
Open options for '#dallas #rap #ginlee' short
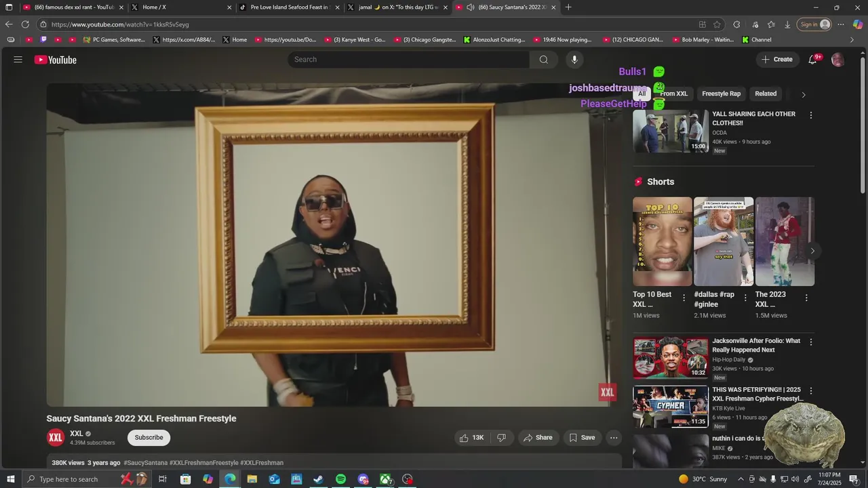coord(745,298)
